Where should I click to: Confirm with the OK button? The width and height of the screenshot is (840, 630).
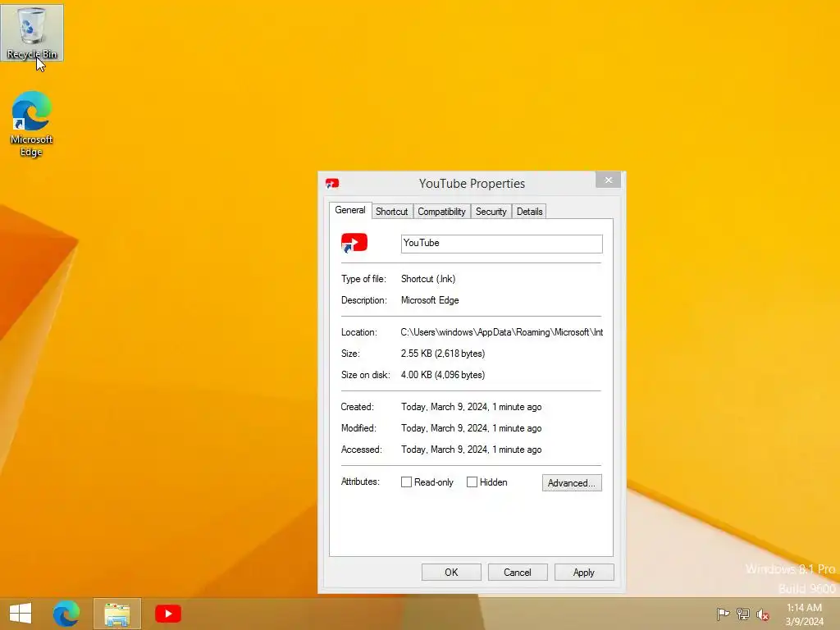click(x=451, y=572)
